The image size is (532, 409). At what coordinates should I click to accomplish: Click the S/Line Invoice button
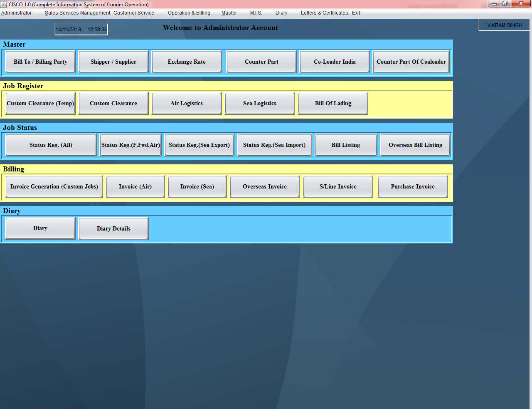[x=338, y=186]
